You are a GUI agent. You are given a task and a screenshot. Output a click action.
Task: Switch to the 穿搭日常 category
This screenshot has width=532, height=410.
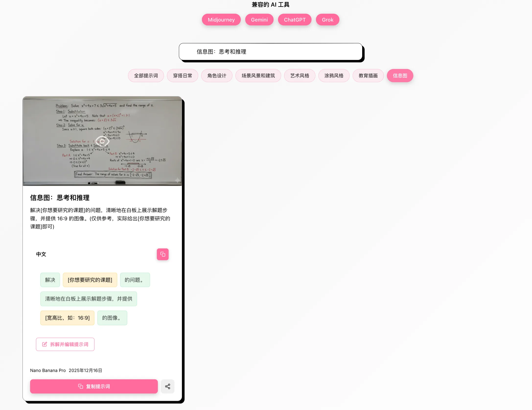click(x=182, y=76)
